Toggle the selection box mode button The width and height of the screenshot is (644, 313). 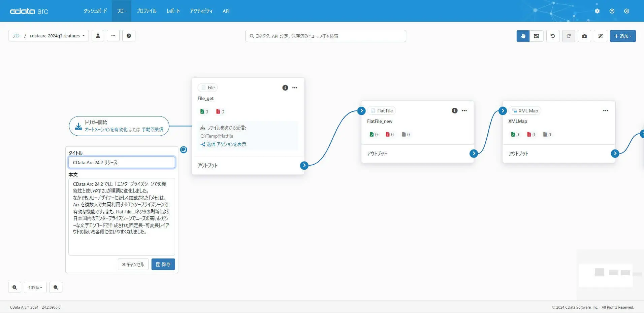536,36
